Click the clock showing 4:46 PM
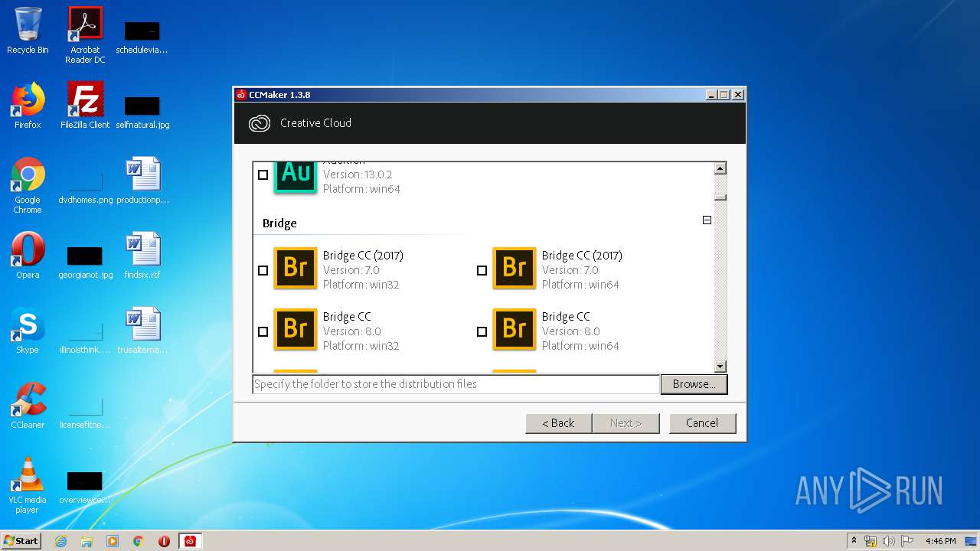 click(940, 541)
